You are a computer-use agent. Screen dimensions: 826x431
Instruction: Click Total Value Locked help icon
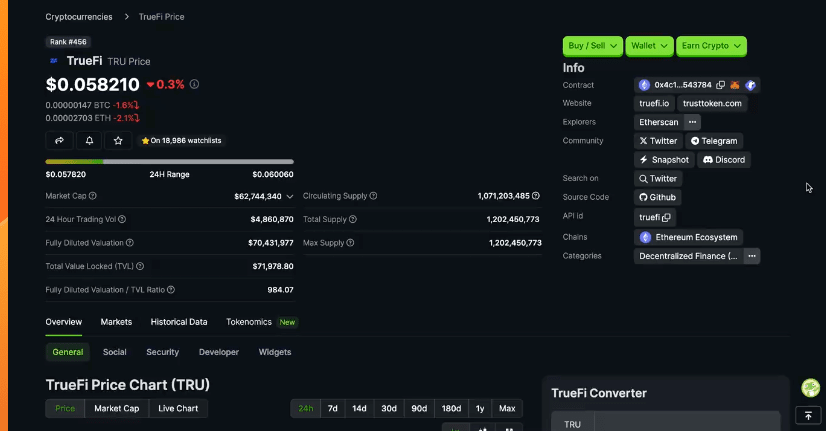[140, 266]
